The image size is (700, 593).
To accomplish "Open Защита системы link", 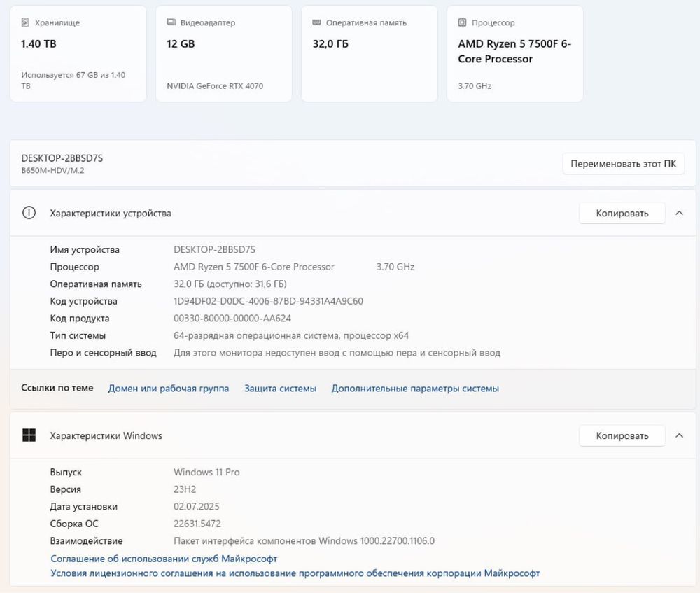I will 280,389.
